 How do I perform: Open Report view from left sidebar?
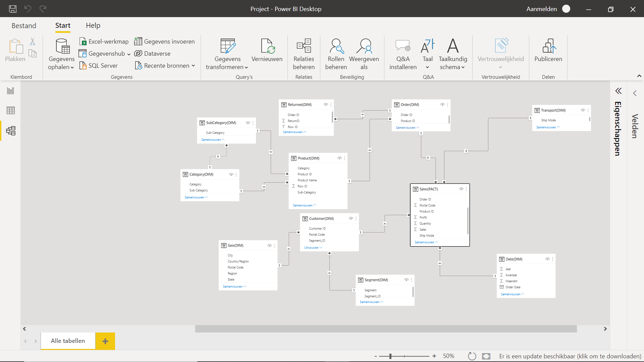(x=11, y=90)
